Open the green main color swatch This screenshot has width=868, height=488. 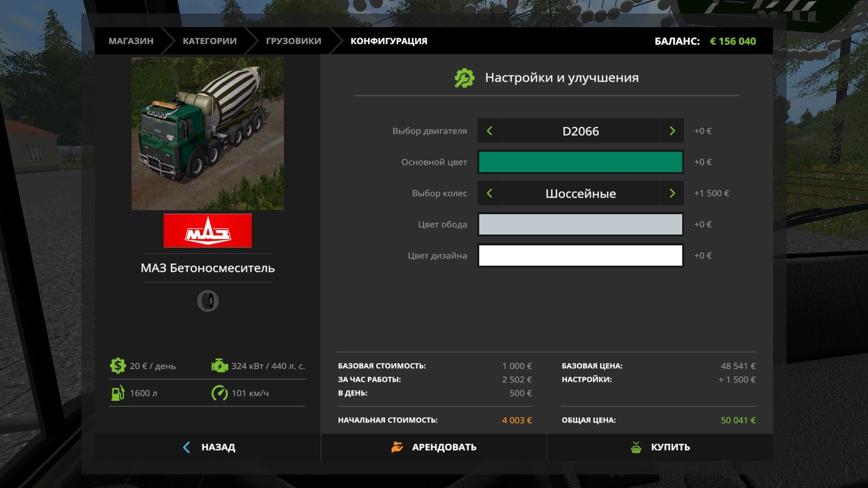(x=580, y=162)
